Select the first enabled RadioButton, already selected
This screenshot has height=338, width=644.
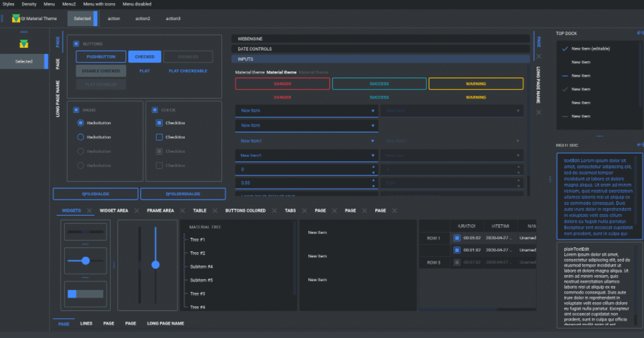(x=81, y=123)
